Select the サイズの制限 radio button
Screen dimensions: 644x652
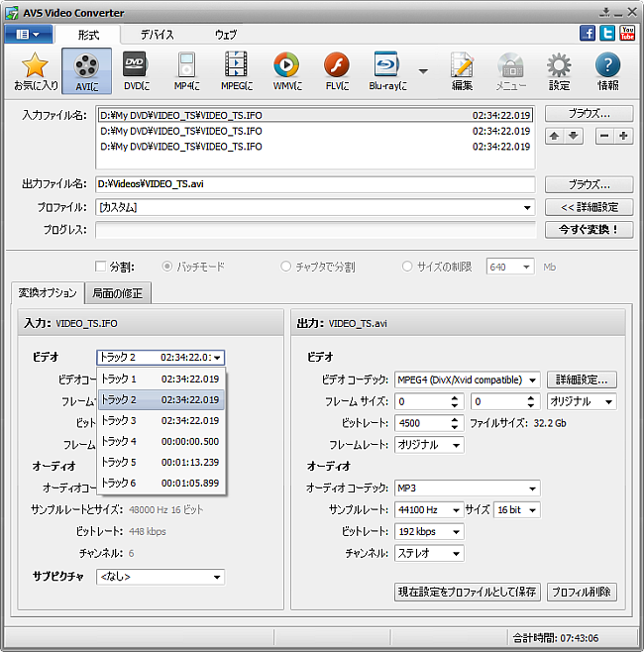(407, 267)
